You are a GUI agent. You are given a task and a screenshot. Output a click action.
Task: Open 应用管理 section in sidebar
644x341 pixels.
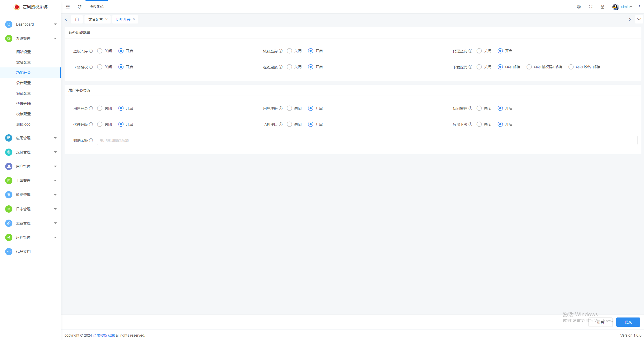coord(30,138)
